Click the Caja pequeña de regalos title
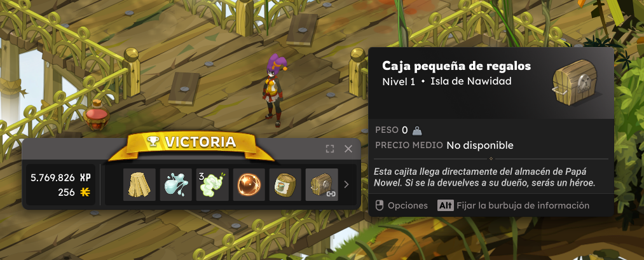This screenshot has height=260, width=644. click(456, 65)
